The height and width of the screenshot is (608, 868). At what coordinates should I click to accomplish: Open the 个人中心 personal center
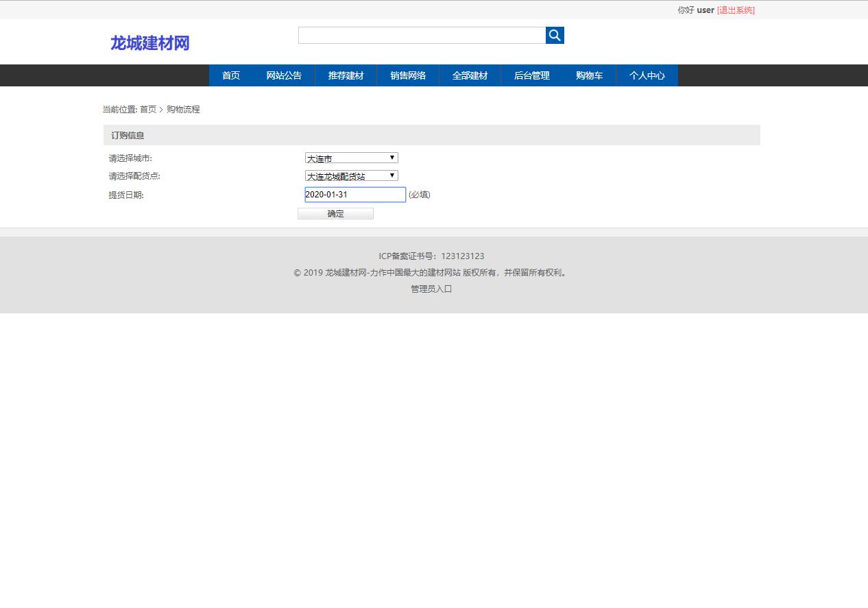(647, 75)
